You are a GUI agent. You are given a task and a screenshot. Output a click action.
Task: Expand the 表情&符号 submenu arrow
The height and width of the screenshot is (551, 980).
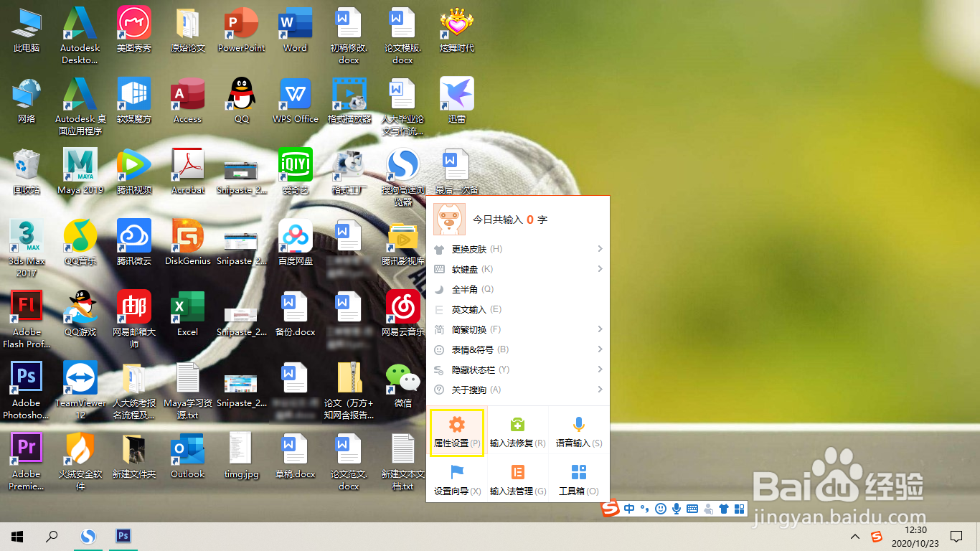[x=600, y=349]
